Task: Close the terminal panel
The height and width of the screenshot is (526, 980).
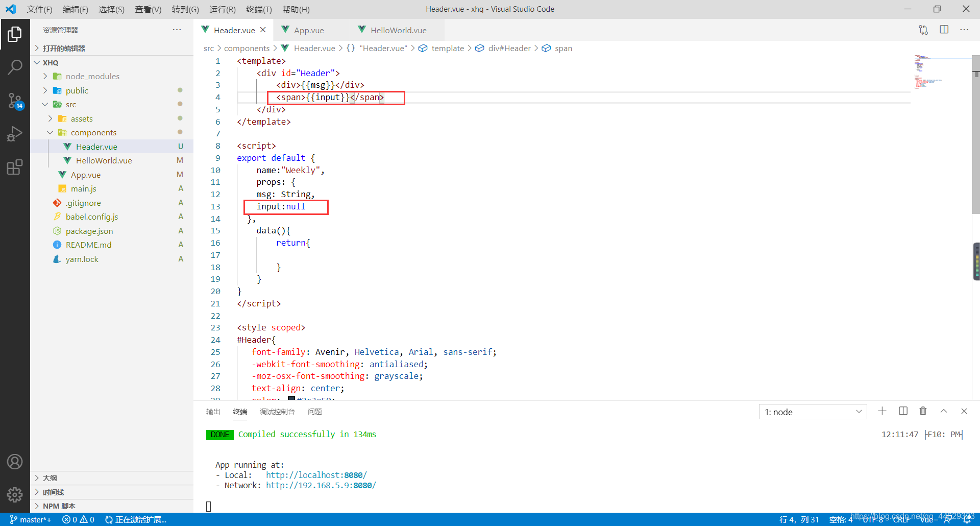Action: tap(964, 411)
